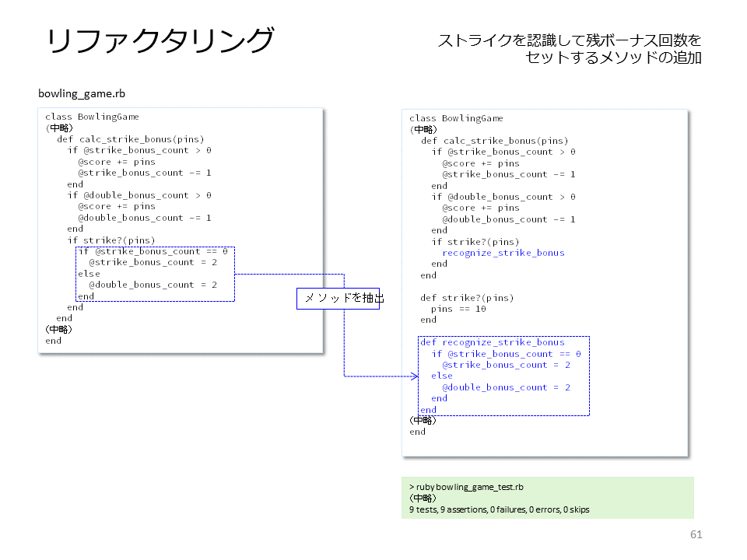
Task: Click (中略) in the green terminal box
Action: (423, 498)
